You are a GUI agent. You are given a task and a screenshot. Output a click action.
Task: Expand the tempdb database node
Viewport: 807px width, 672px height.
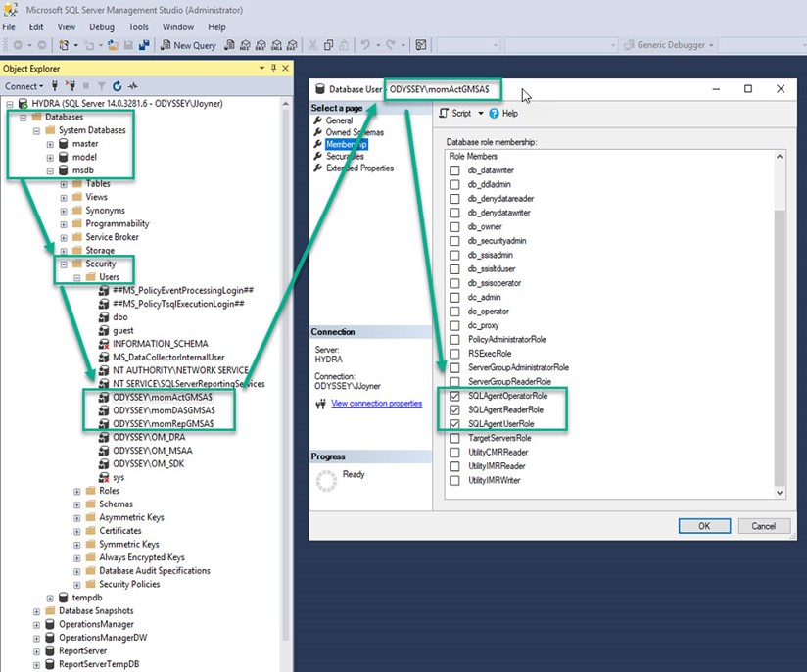tap(51, 598)
